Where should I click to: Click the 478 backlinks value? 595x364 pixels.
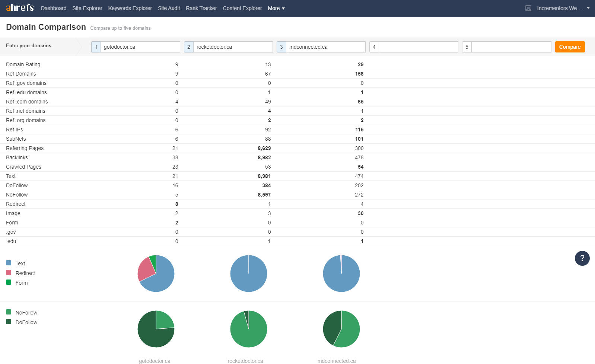tap(359, 157)
